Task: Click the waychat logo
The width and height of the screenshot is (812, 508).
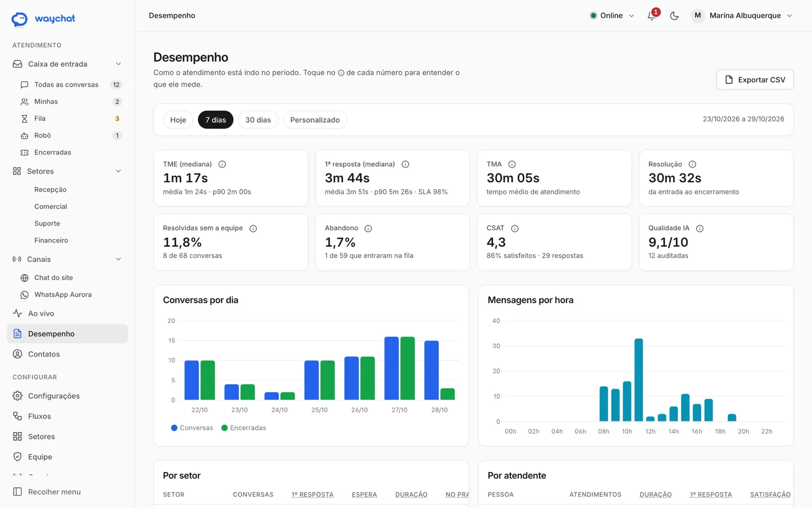Action: point(43,19)
